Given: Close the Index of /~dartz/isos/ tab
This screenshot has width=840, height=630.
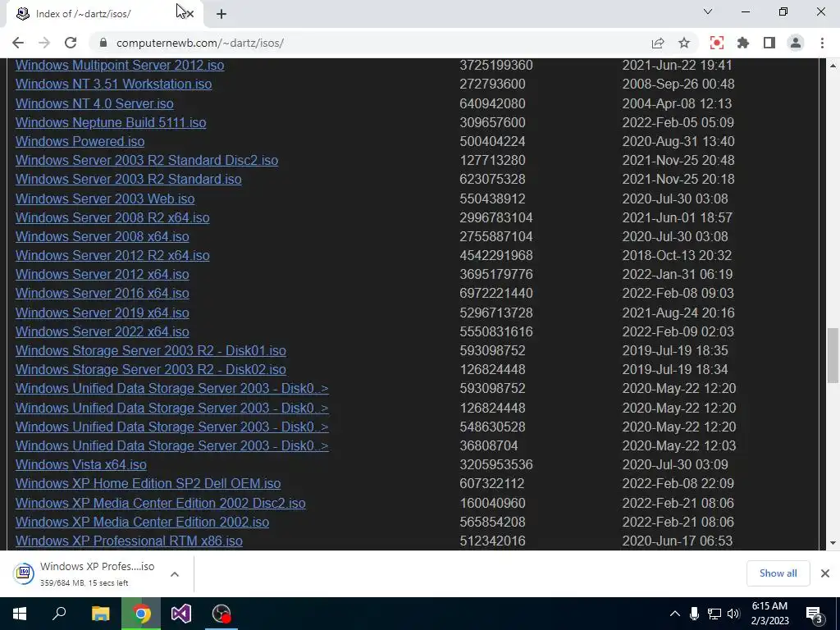Looking at the screenshot, I should 189,14.
